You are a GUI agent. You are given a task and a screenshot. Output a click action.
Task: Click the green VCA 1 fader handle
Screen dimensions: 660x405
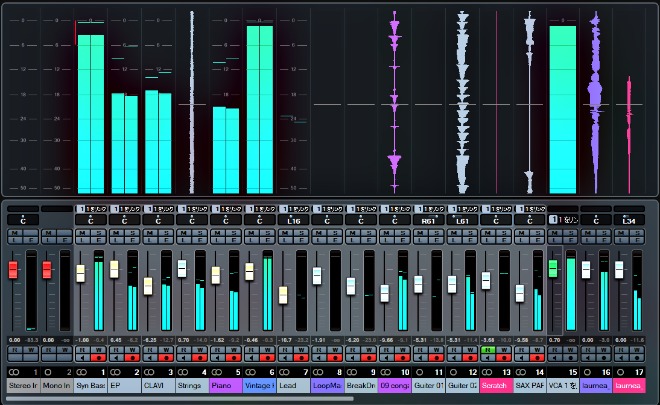(x=553, y=269)
